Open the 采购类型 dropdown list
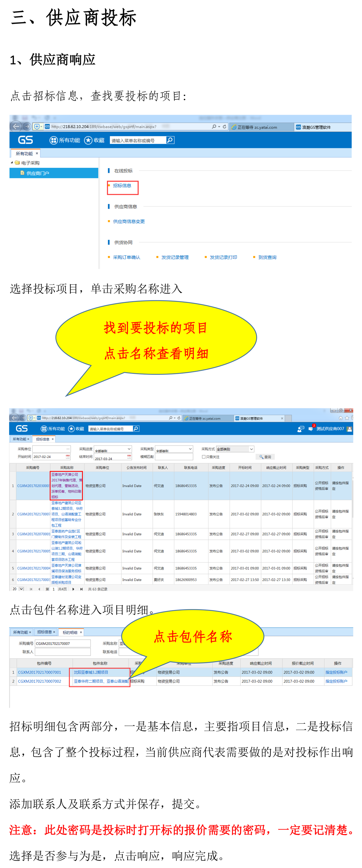Image resolution: width=362 pixels, height=868 pixels. 190,449
